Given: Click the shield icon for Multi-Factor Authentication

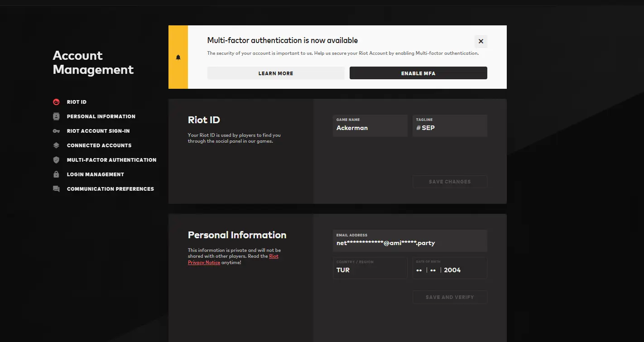Looking at the screenshot, I should [x=56, y=160].
